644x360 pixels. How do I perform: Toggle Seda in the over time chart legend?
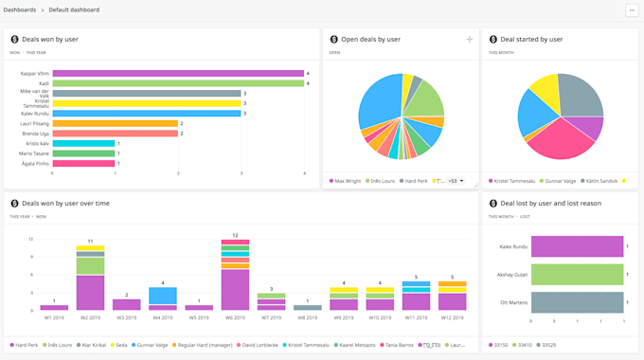[118, 345]
